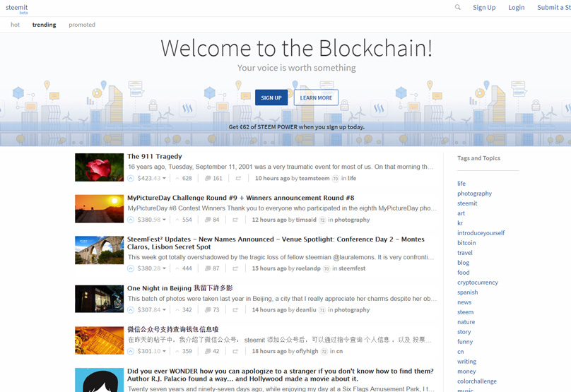Open author timsaid profile

point(306,220)
